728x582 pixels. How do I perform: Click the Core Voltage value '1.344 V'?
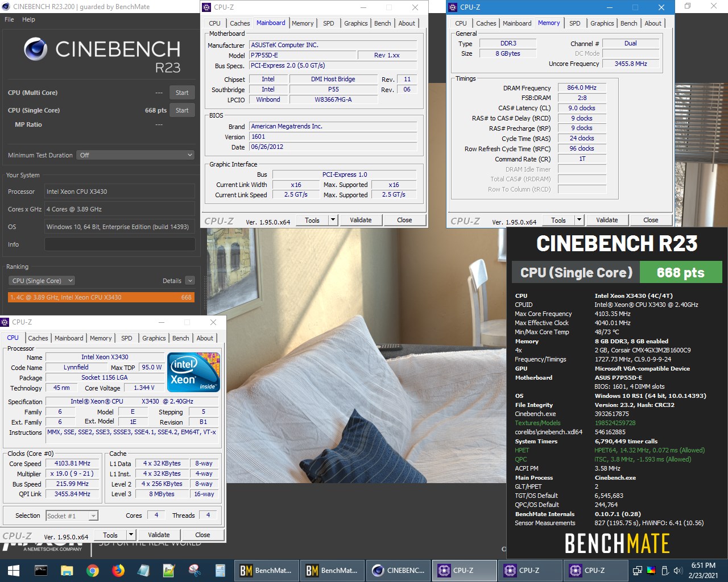pos(144,388)
